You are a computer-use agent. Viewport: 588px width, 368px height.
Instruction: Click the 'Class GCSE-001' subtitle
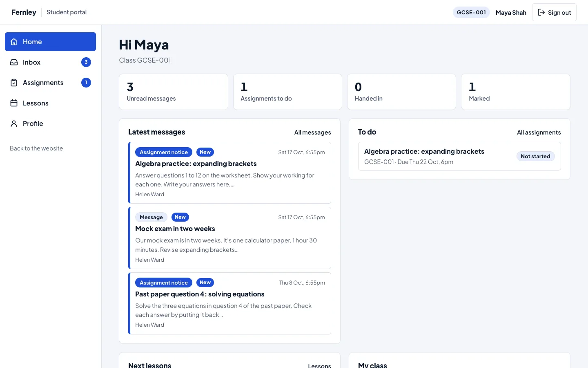145,60
